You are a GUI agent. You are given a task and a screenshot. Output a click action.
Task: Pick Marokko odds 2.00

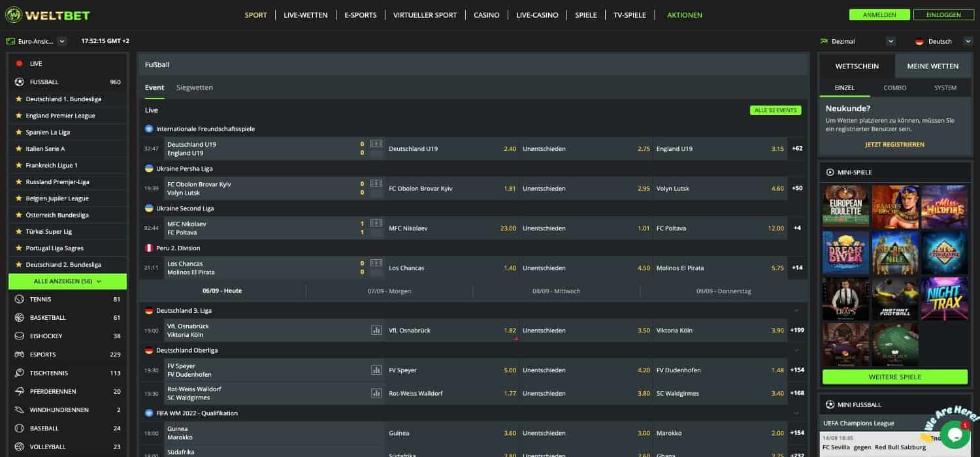tap(721, 433)
